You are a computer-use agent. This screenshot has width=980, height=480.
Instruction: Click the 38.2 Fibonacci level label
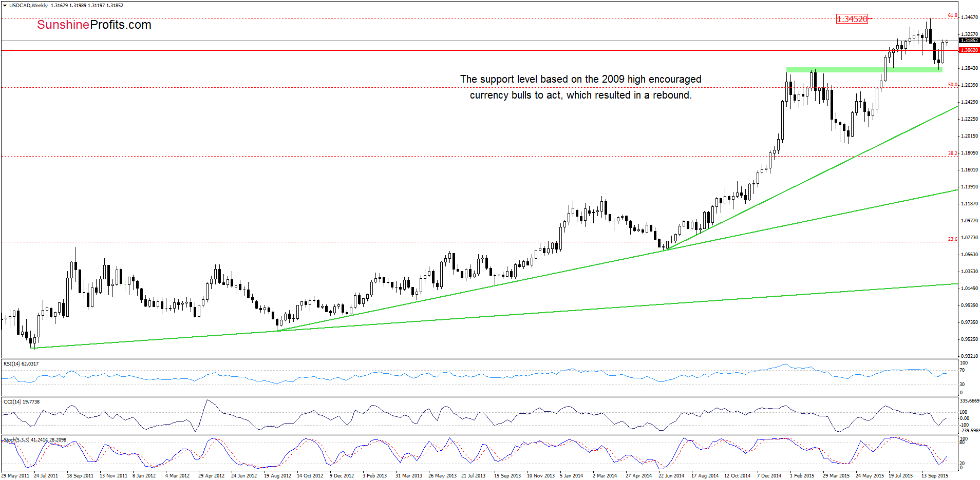point(952,153)
